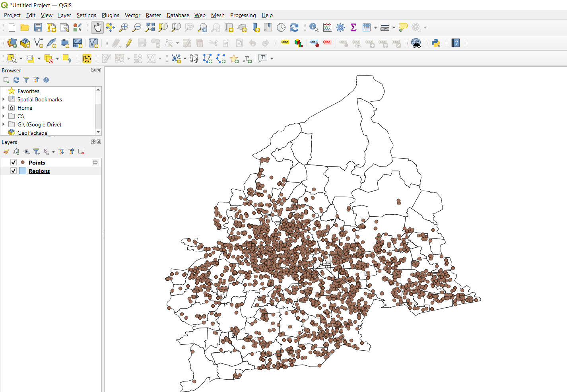This screenshot has width=567, height=392.
Task: Toggle visibility of the Points layer
Action: coord(14,162)
